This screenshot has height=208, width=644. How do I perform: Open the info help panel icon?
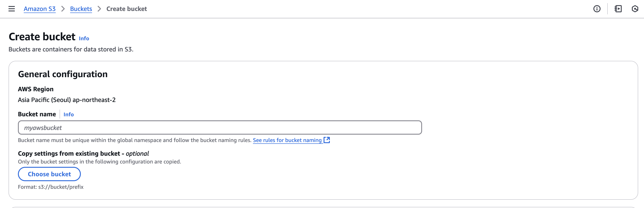(x=597, y=9)
